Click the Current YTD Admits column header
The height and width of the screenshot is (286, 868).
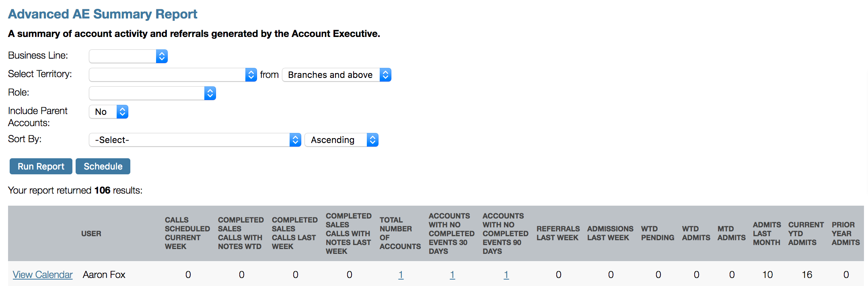click(x=806, y=233)
